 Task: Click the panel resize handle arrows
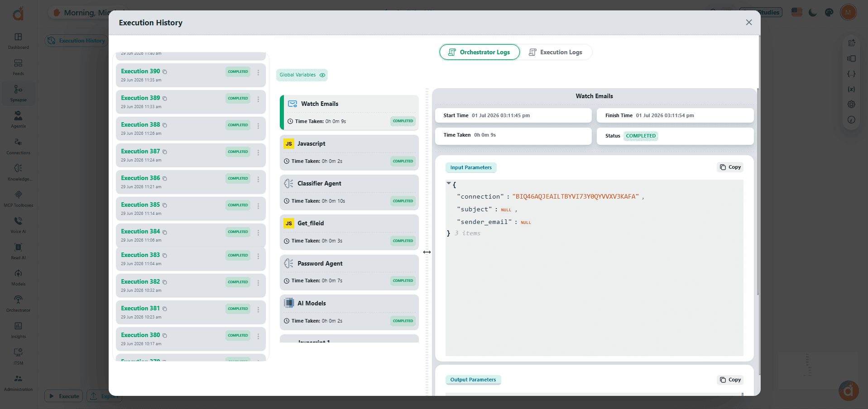click(427, 252)
